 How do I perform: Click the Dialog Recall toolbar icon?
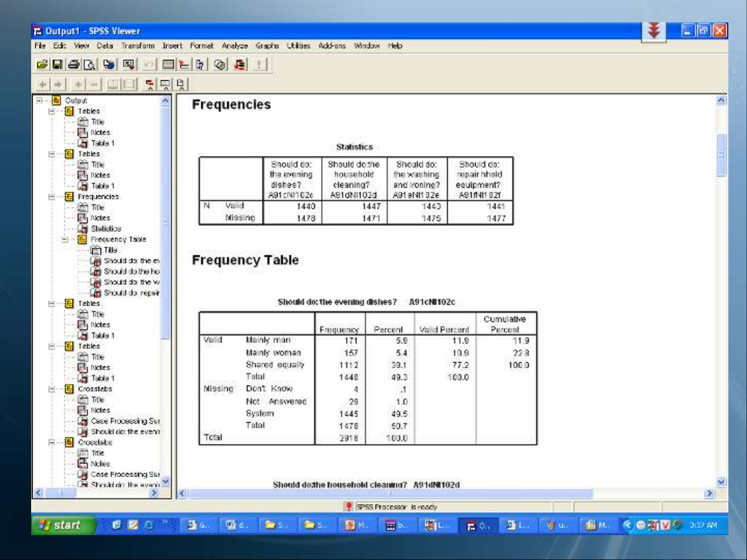tap(129, 64)
